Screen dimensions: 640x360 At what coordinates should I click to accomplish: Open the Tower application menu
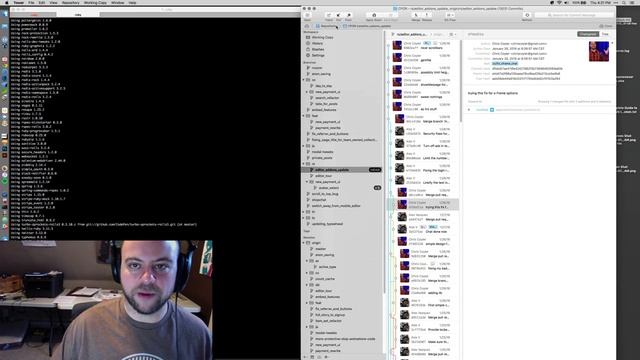click(18, 2)
